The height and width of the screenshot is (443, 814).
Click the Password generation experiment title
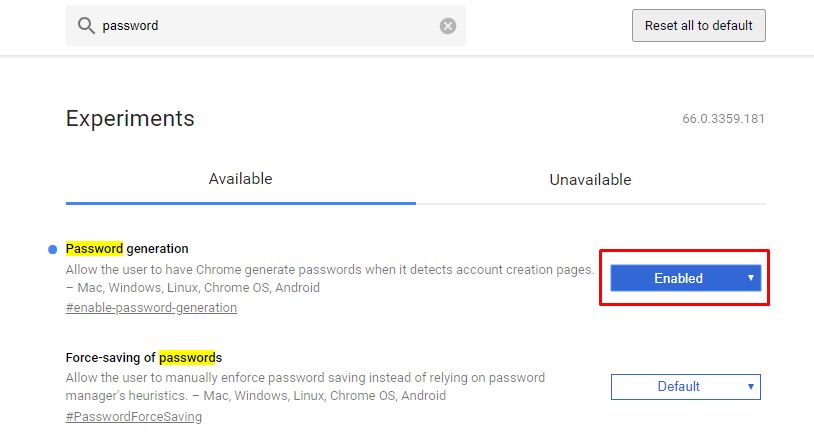(x=127, y=248)
